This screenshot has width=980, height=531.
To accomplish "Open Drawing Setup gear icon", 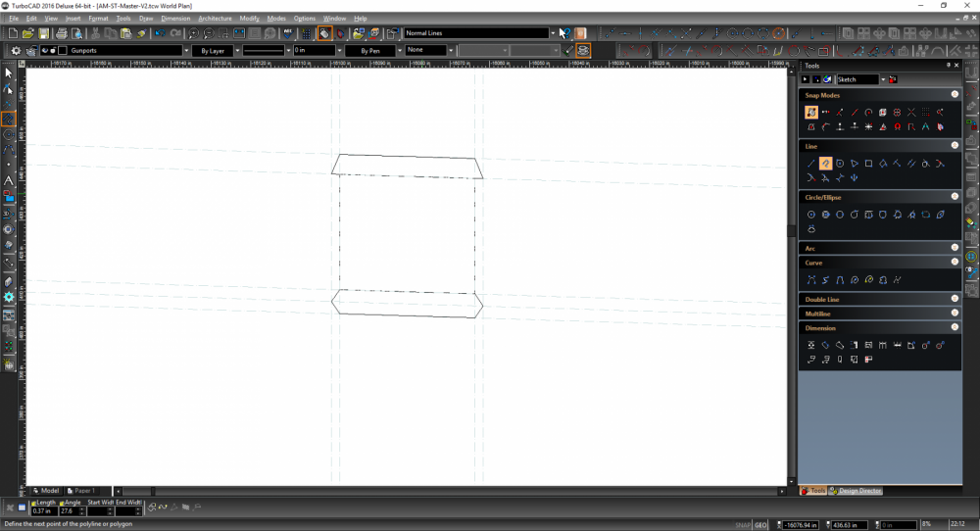I will 17,51.
